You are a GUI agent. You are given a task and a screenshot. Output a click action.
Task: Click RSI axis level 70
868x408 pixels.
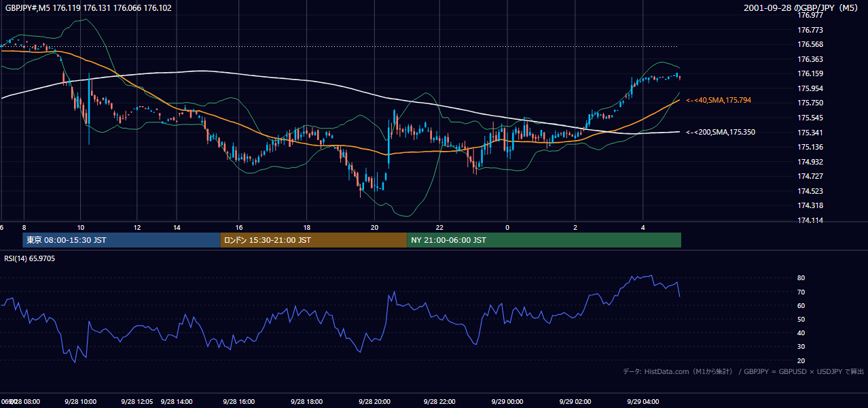coord(801,292)
